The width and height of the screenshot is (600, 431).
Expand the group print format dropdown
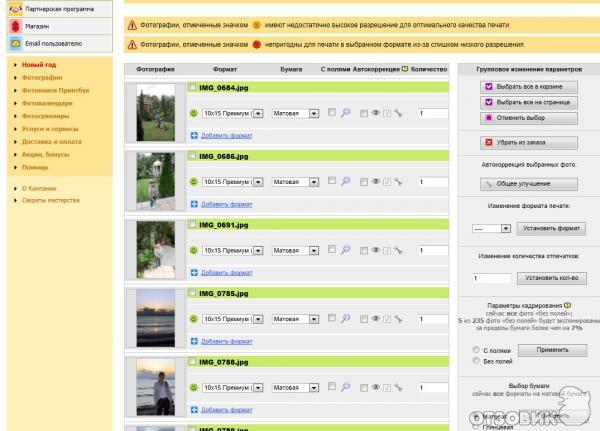pos(506,228)
